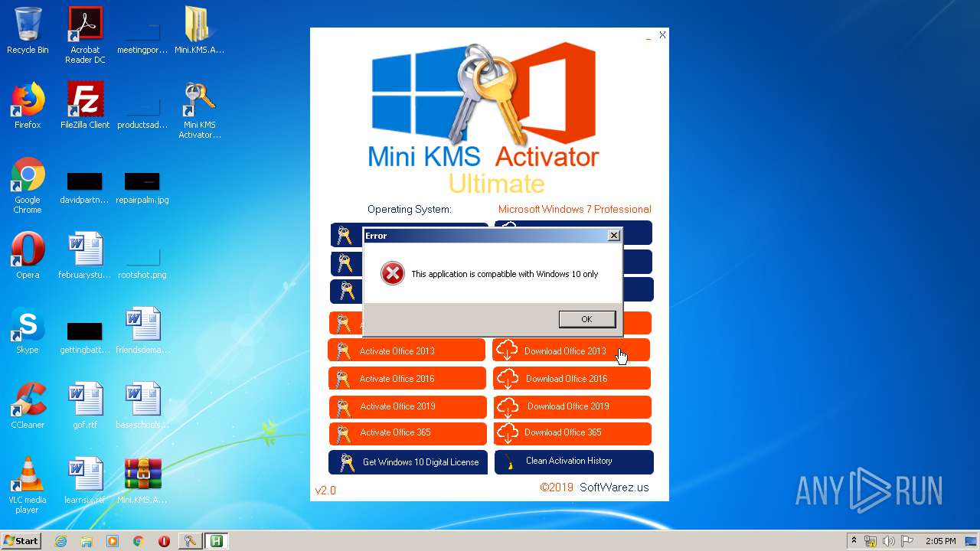
Task: Click Download Office 2016 button
Action: coord(572,378)
